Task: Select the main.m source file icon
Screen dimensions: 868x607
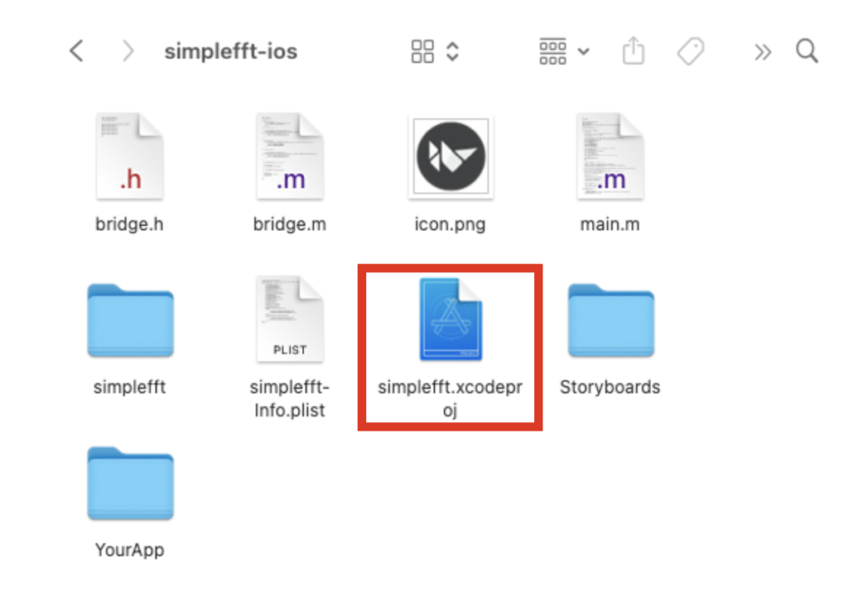Action: coord(610,155)
